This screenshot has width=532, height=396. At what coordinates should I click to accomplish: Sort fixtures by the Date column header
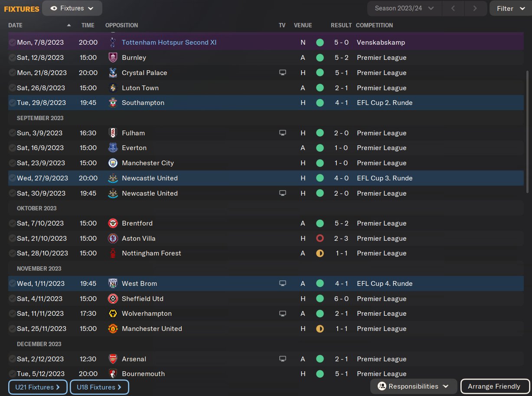16,25
